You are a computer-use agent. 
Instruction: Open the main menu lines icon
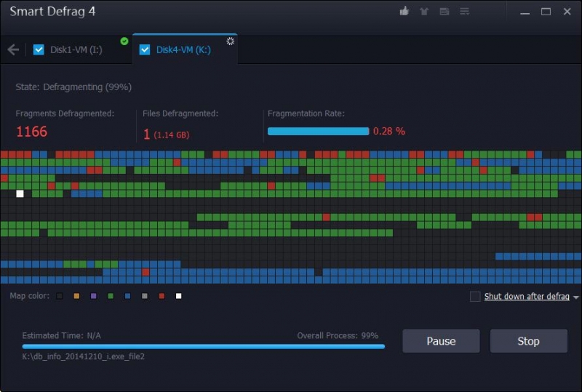pyautogui.click(x=464, y=12)
